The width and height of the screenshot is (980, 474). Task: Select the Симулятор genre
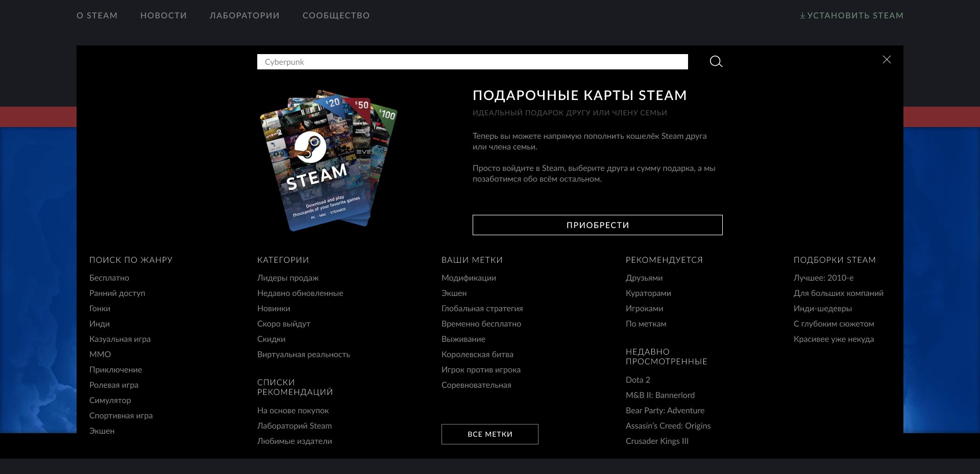(110, 401)
